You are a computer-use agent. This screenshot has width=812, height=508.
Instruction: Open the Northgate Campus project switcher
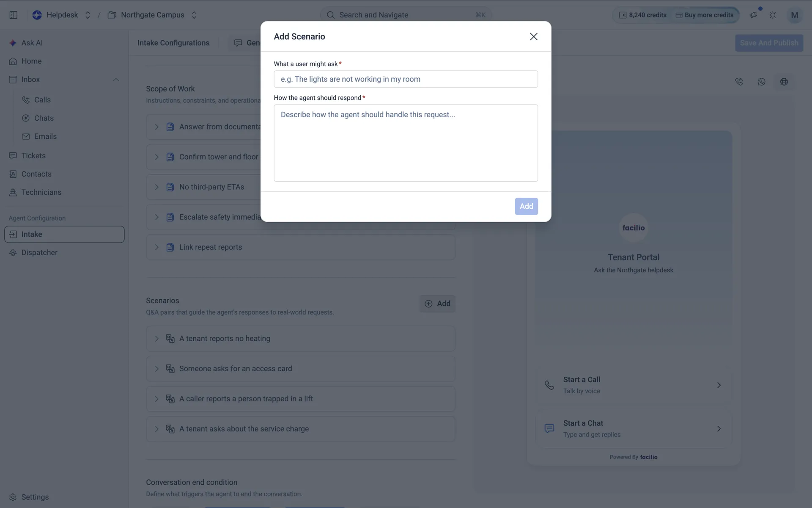tap(194, 15)
